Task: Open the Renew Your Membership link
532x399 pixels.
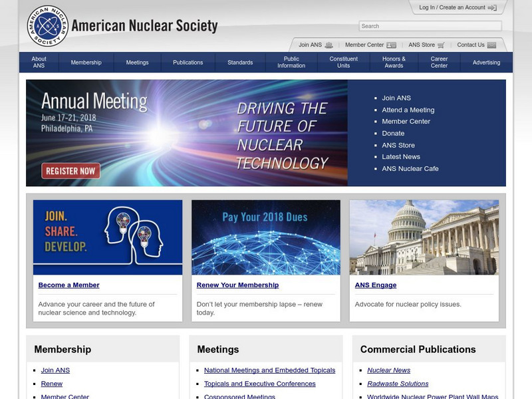Action: tap(237, 285)
